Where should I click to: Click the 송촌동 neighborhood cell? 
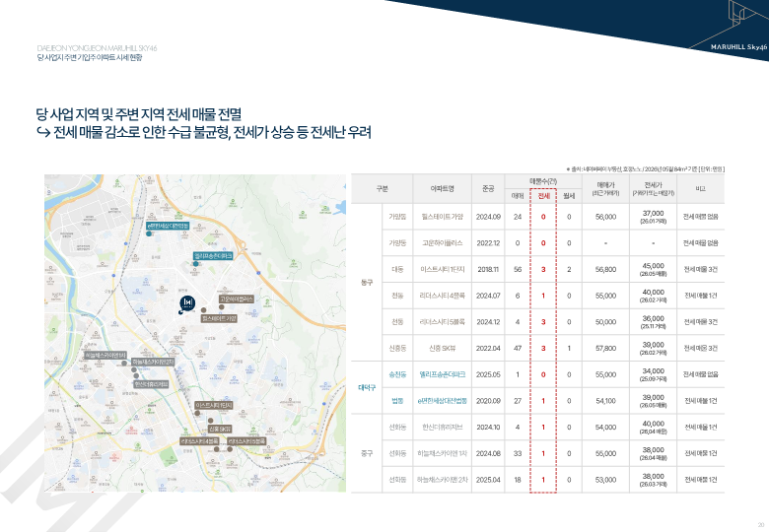(x=397, y=374)
